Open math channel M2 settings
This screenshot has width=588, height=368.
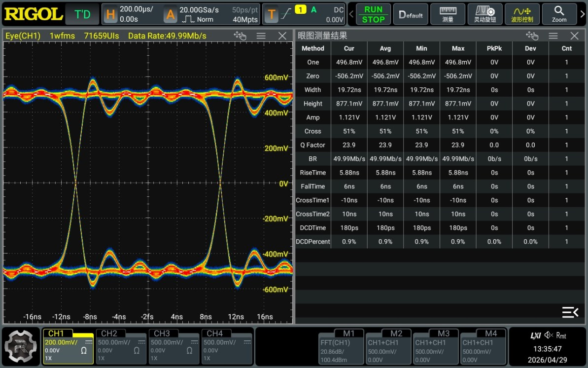click(388, 347)
